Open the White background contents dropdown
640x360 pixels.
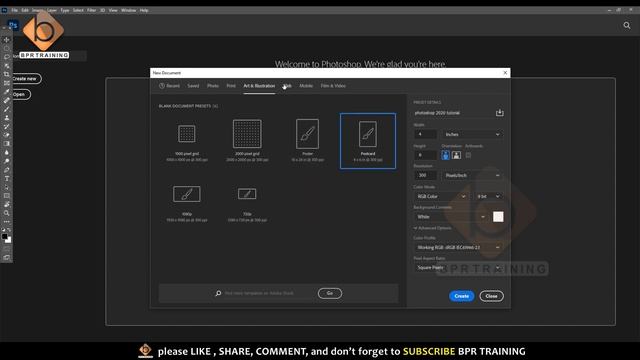(x=451, y=217)
